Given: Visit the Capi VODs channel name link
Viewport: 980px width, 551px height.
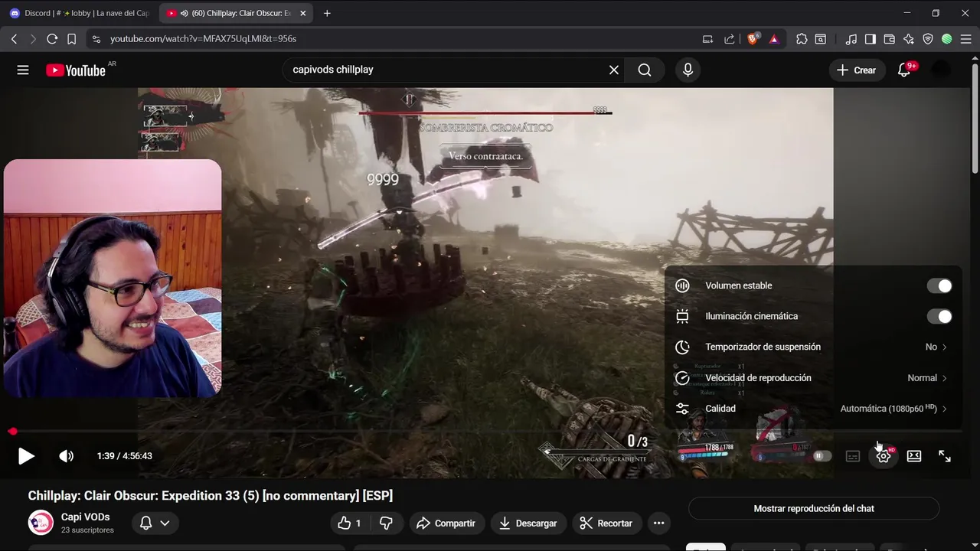Looking at the screenshot, I should [85, 517].
